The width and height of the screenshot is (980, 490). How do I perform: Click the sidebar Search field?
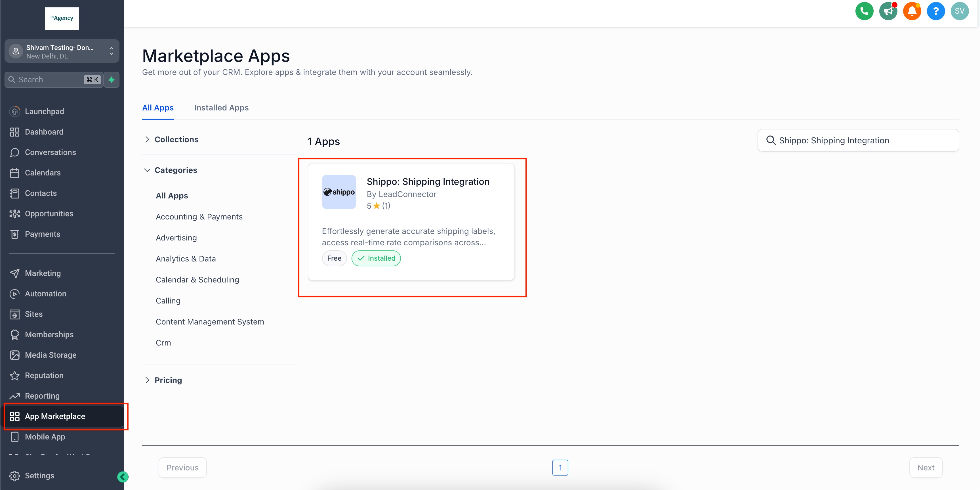(x=54, y=79)
